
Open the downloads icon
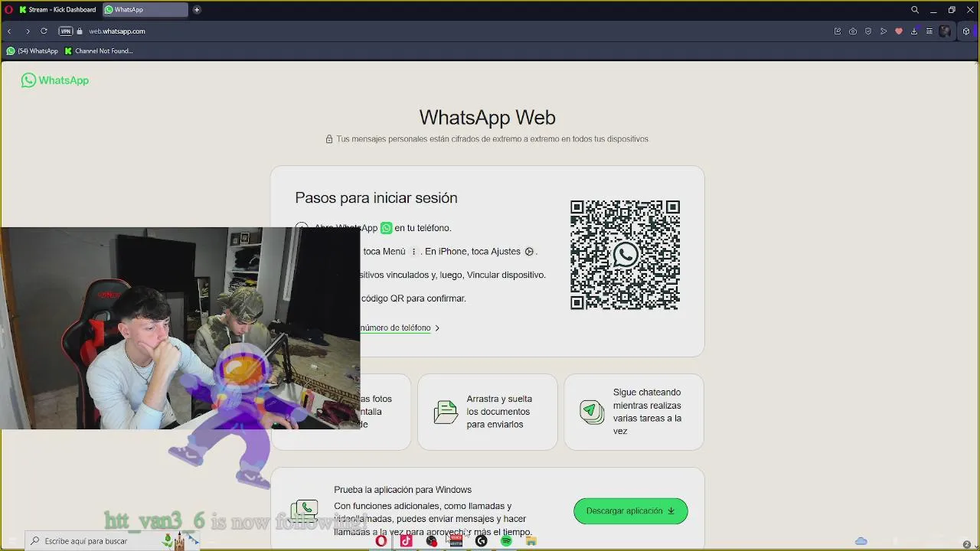pyautogui.click(x=914, y=31)
